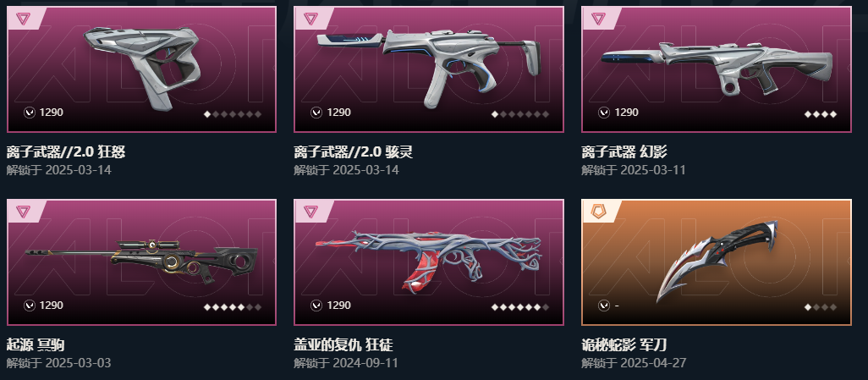Click the orange tier badge on 诡秘蛇影 军刀 card
The height and width of the screenshot is (380, 868).
[x=598, y=211]
